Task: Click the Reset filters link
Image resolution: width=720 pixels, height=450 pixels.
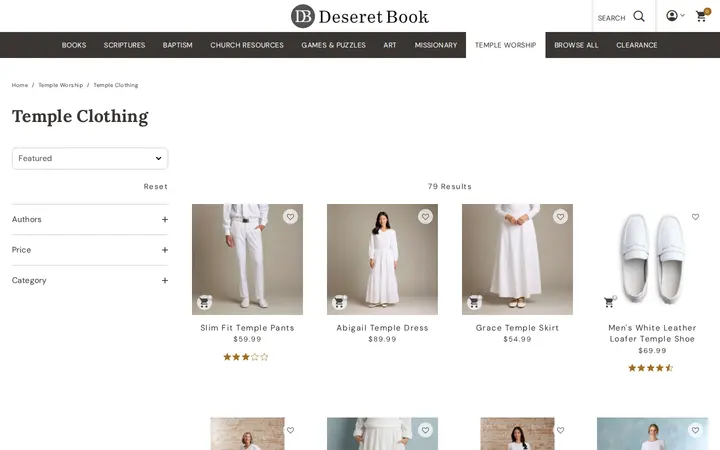Action: 156,186
